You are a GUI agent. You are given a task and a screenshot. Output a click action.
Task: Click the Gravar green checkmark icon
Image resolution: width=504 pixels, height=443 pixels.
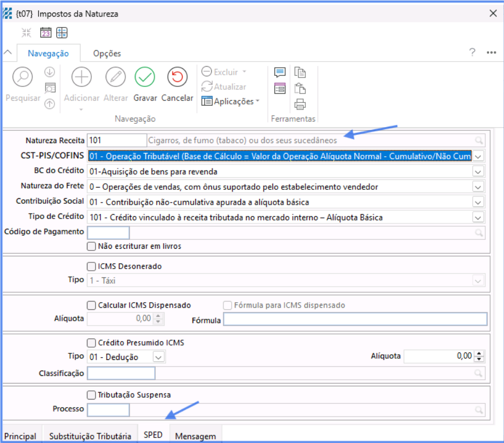[x=145, y=78]
